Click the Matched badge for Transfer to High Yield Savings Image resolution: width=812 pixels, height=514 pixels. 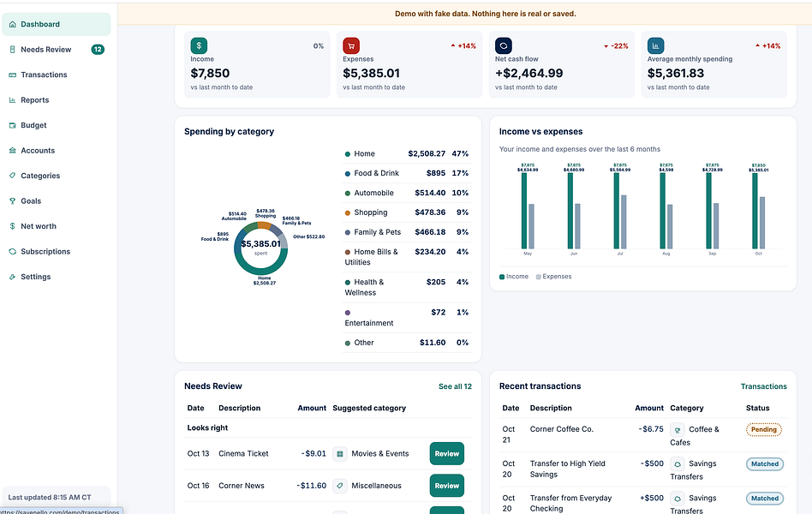click(765, 464)
